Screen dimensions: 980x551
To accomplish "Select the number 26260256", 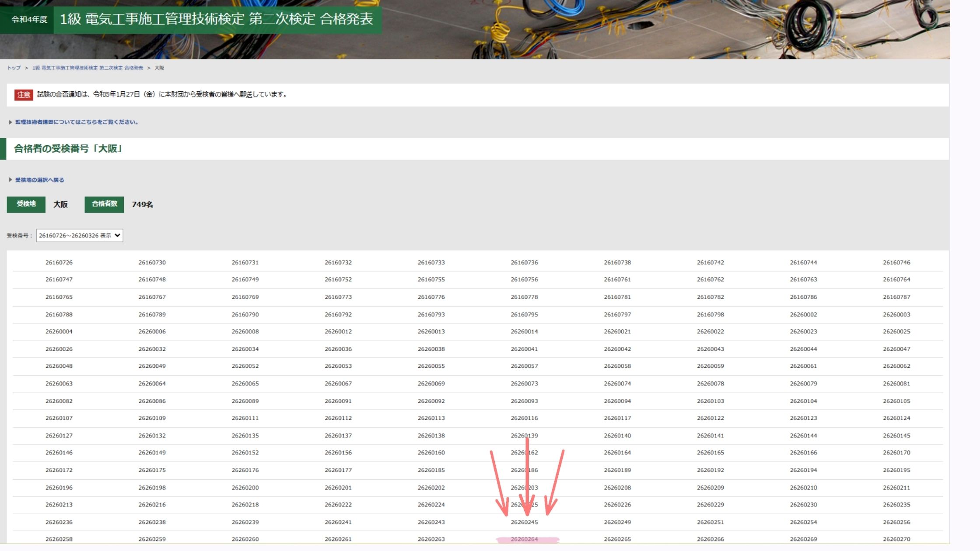I will [896, 522].
